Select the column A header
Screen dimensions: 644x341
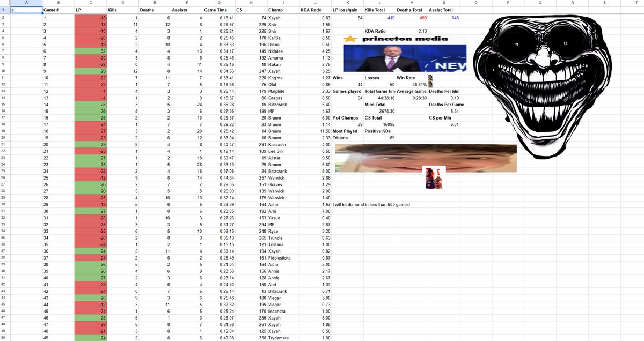(x=26, y=3)
